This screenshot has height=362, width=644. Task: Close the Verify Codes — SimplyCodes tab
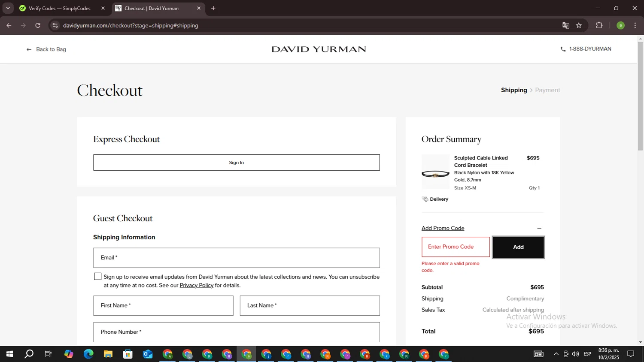[103, 8]
